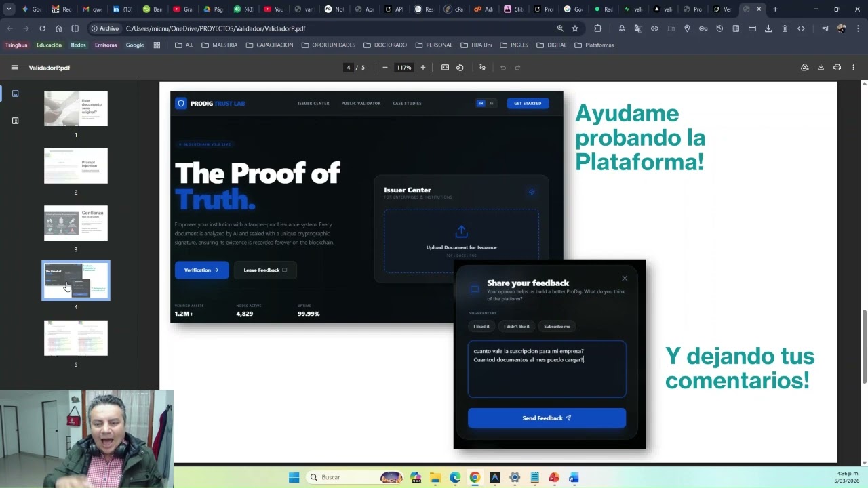The image size is (868, 488).
Task: Expand the OPORTUNIDADES bookmarks folder
Action: click(328, 45)
